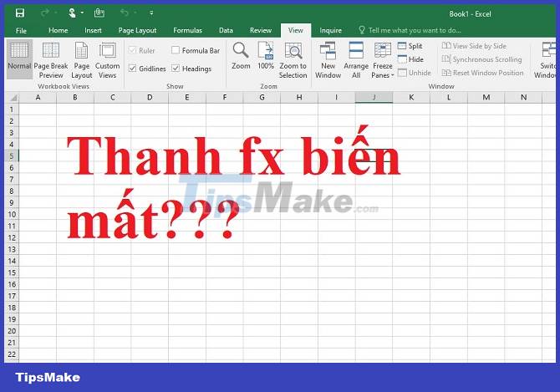Select column L header
The width and height of the screenshot is (560, 392).
tap(449, 98)
